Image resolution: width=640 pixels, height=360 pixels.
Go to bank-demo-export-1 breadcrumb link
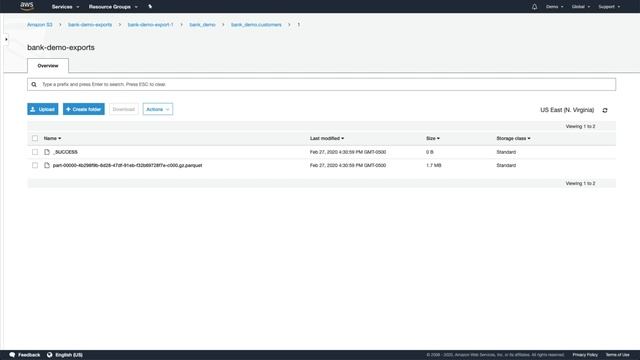click(x=150, y=25)
